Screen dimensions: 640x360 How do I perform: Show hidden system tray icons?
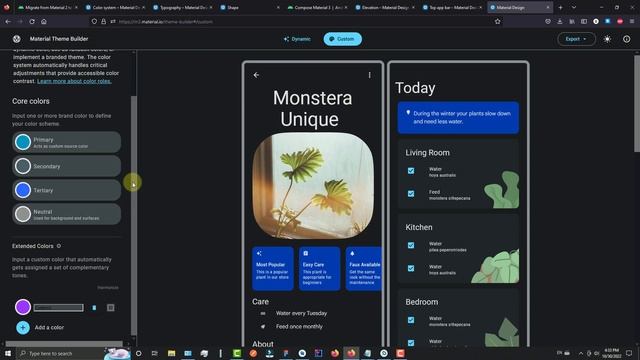pos(581,353)
